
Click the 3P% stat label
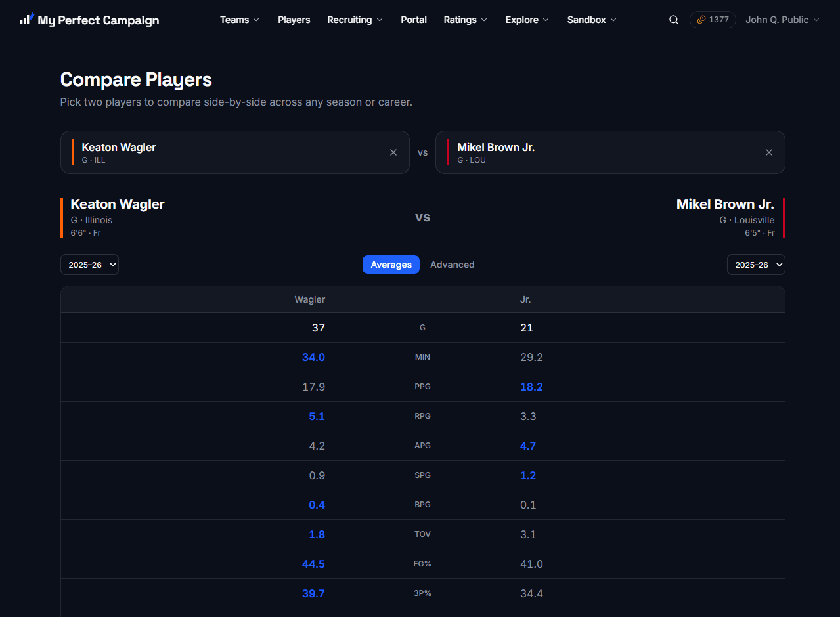click(423, 593)
